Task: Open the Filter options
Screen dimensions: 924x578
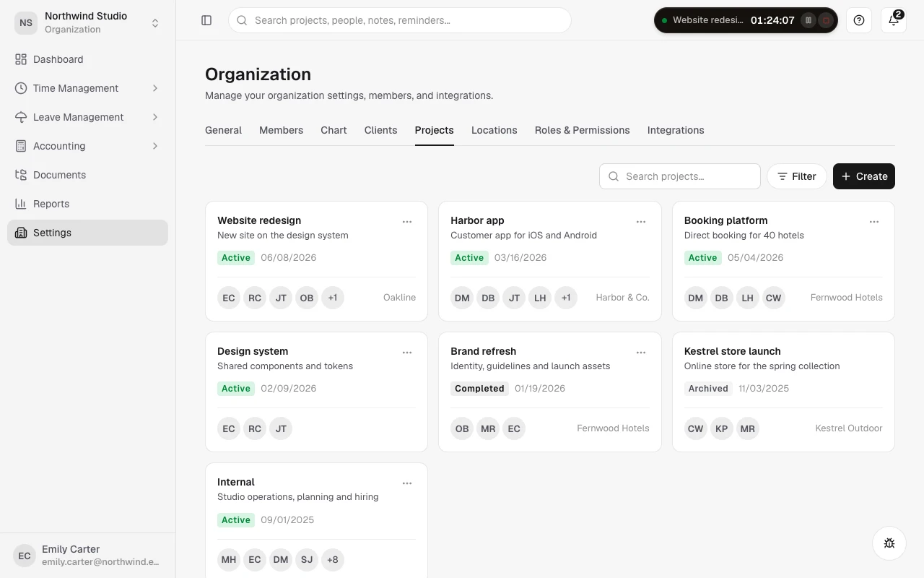Action: pyautogui.click(x=796, y=176)
